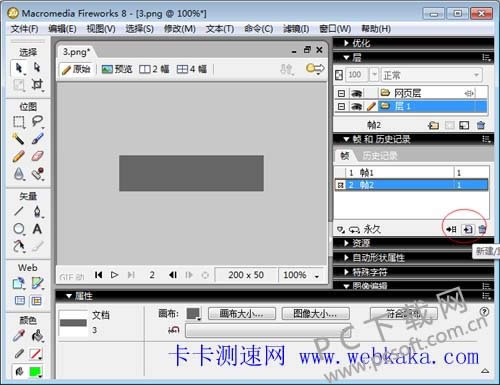Click the new/duplicate frame icon

click(468, 229)
